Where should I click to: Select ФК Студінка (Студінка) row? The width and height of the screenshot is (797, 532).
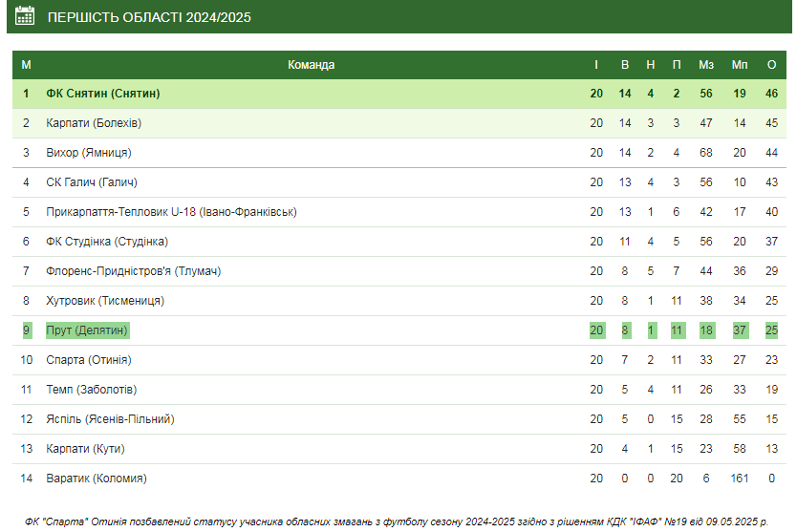pos(399,242)
